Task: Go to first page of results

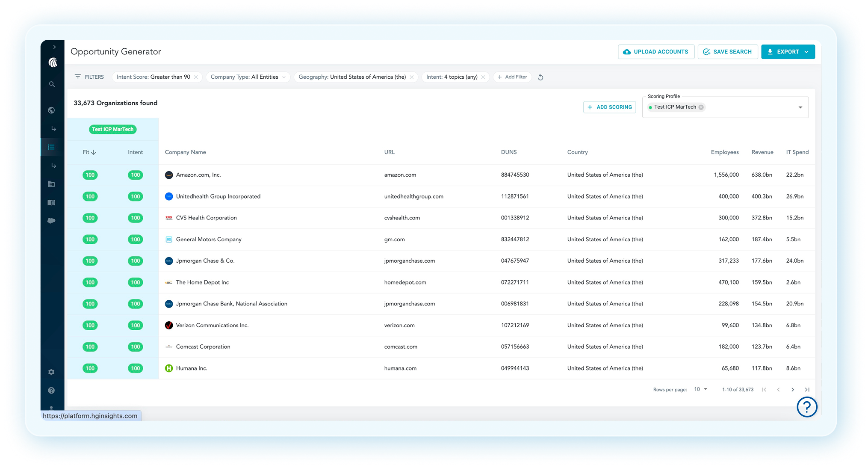Action: (764, 390)
